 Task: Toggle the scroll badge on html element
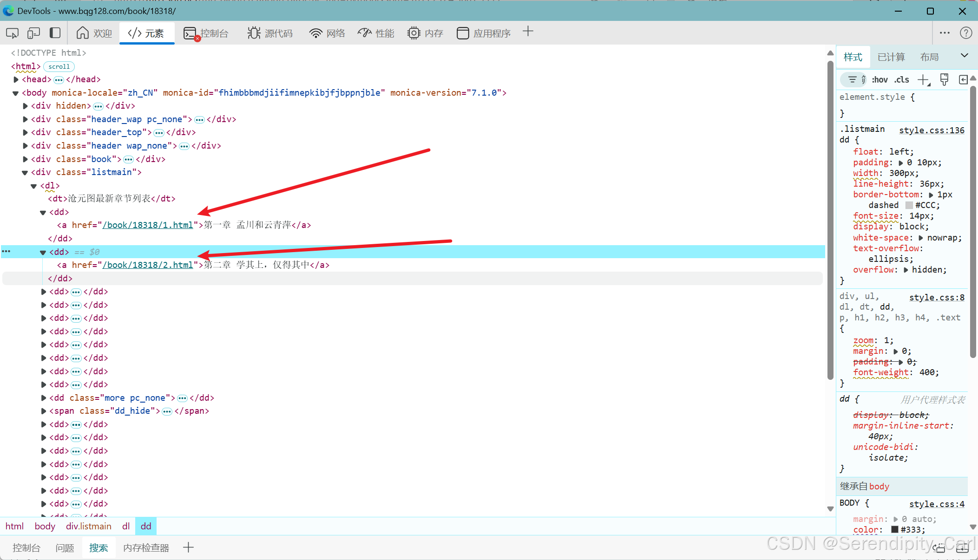(59, 66)
